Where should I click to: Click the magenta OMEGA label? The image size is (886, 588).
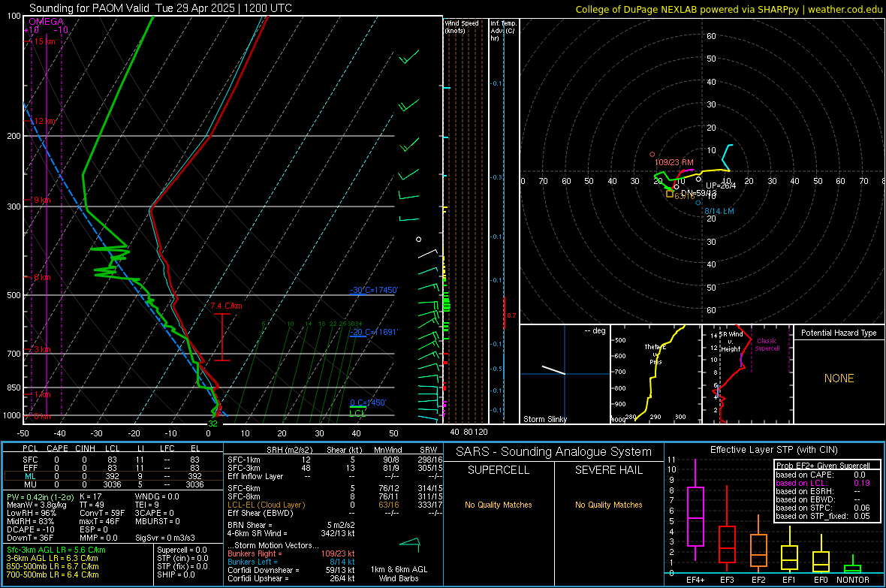[x=47, y=22]
